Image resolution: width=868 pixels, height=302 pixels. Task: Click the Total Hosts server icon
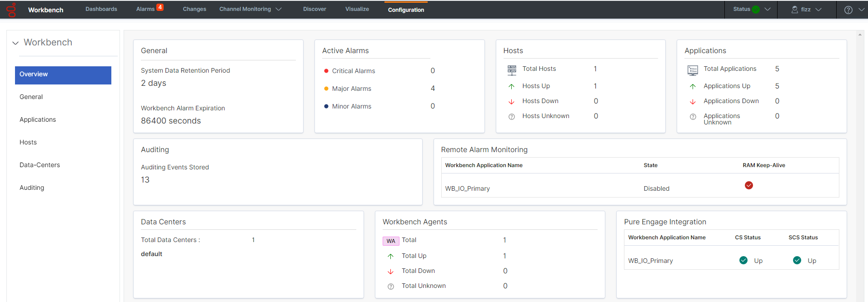tap(512, 70)
